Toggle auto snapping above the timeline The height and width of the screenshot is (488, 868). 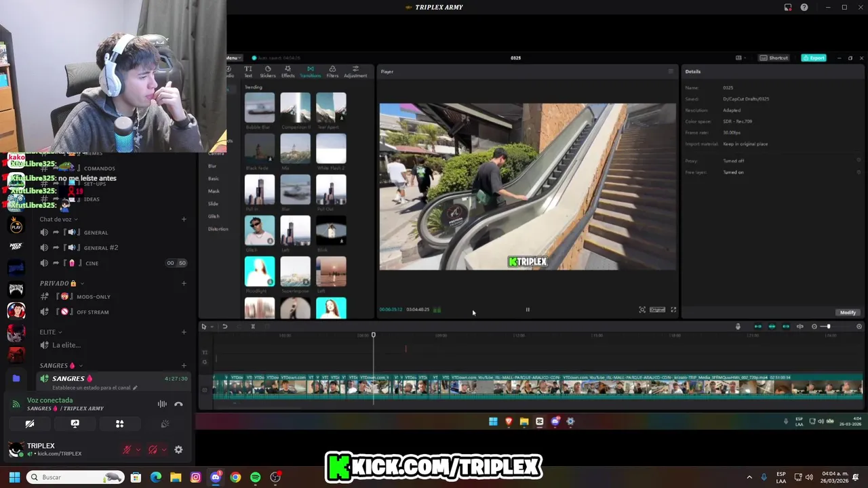[772, 327]
